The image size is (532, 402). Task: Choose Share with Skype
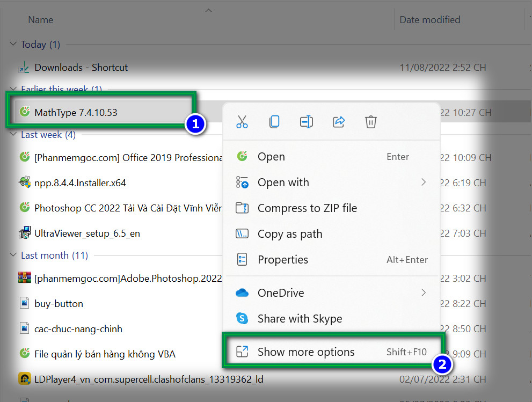tap(332, 319)
